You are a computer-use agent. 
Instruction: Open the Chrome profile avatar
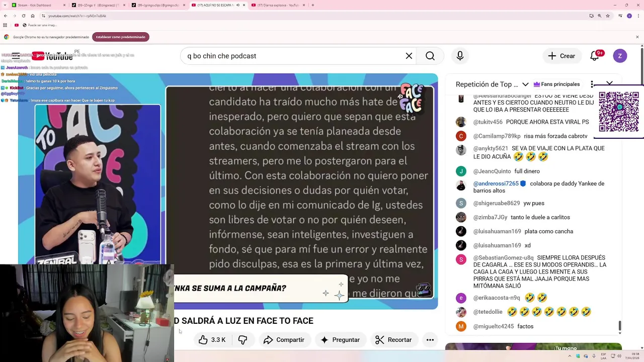point(629,16)
